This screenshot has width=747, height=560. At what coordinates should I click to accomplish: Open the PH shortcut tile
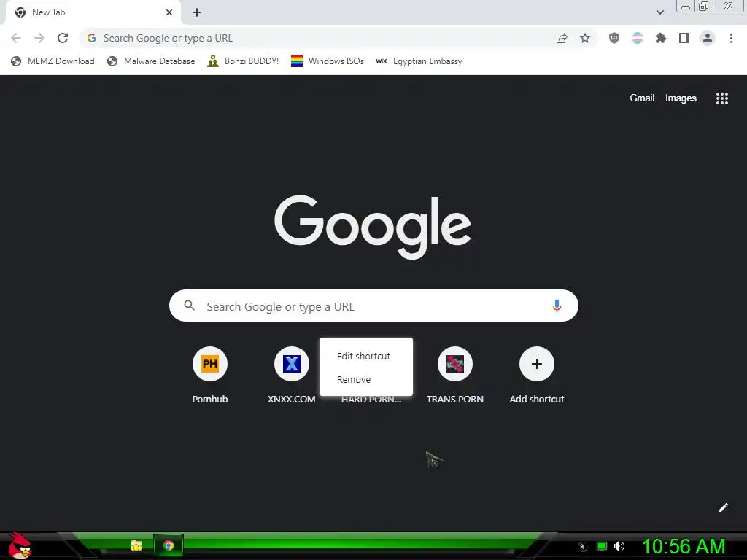(x=210, y=376)
